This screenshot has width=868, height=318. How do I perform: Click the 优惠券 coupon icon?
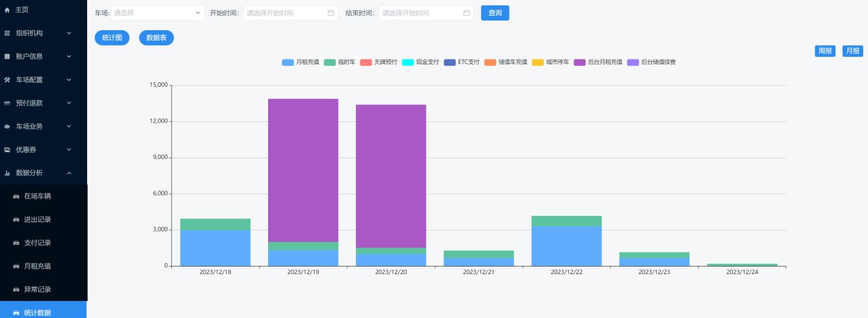pos(7,149)
